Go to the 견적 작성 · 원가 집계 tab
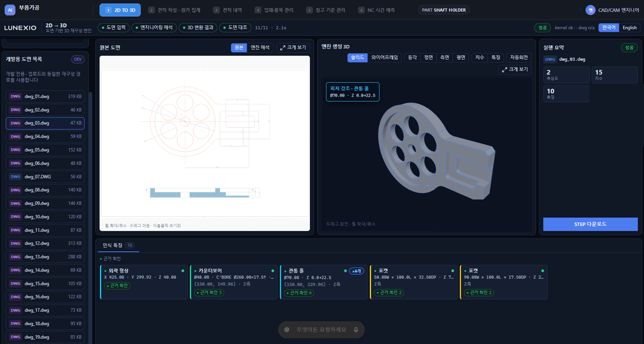Screen dimensions: 644x344 (175, 10)
